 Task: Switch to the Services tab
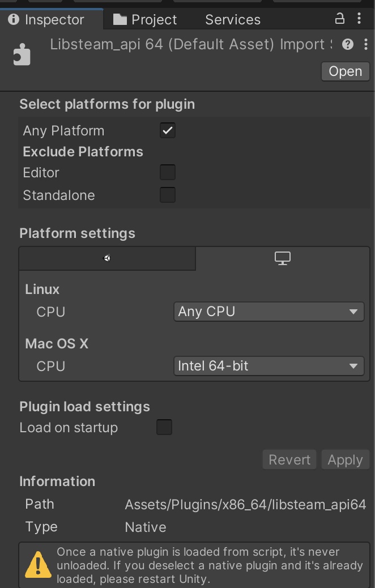233,19
